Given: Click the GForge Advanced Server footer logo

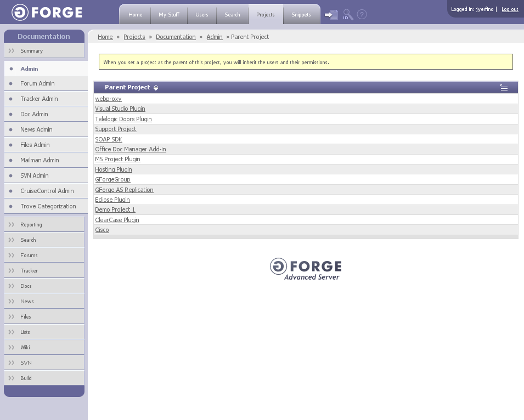Looking at the screenshot, I should 306,269.
